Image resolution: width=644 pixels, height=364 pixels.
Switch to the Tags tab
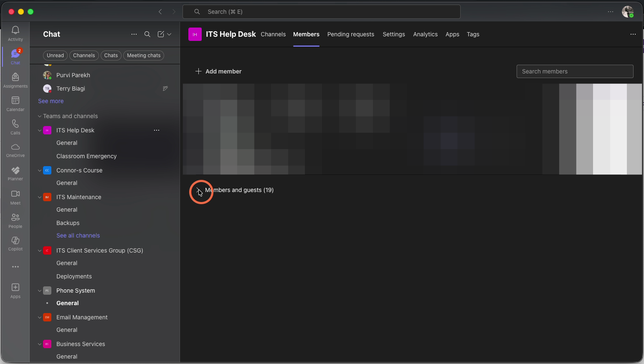click(473, 34)
